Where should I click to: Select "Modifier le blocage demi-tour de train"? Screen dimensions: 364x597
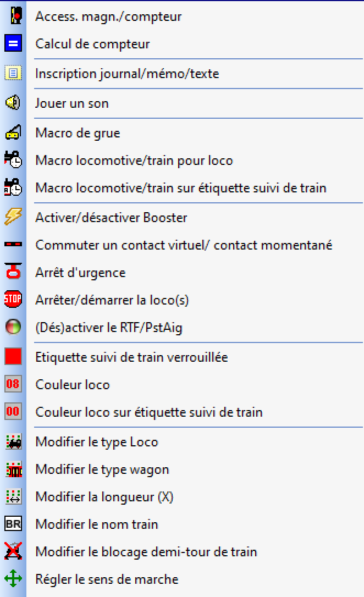[x=146, y=551]
